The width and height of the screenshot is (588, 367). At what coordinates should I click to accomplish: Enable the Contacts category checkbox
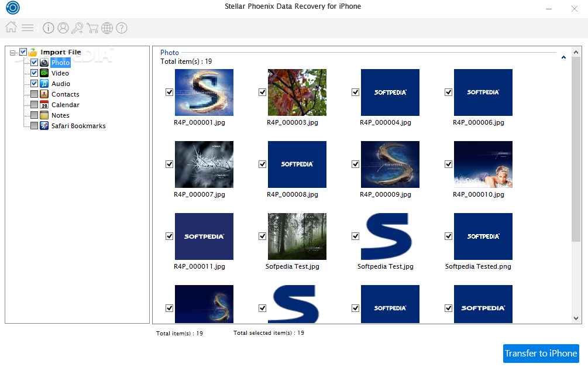pos(34,94)
